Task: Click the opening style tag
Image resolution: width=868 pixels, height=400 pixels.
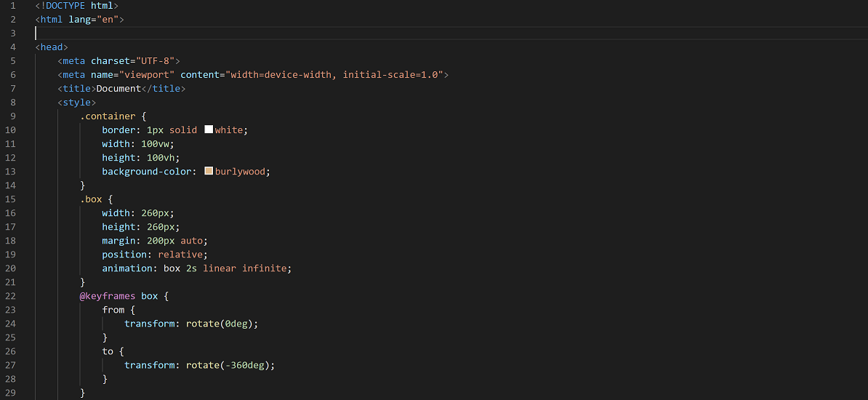Action: tap(76, 103)
